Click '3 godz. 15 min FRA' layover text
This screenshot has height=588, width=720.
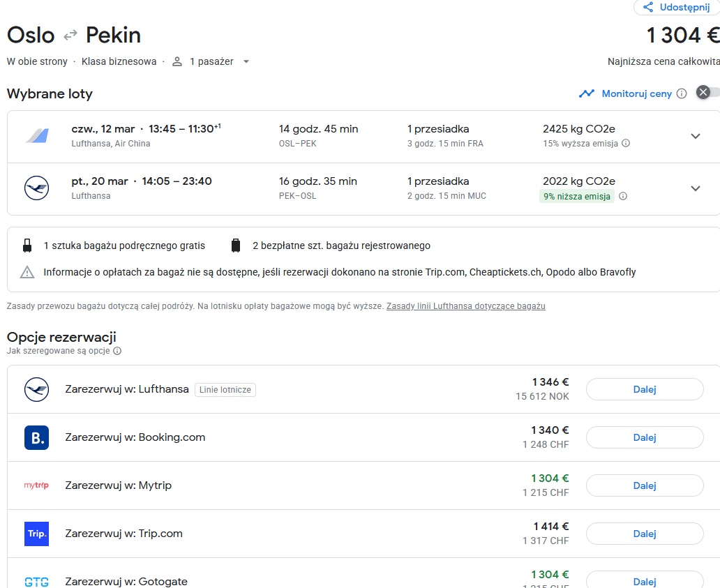click(445, 144)
